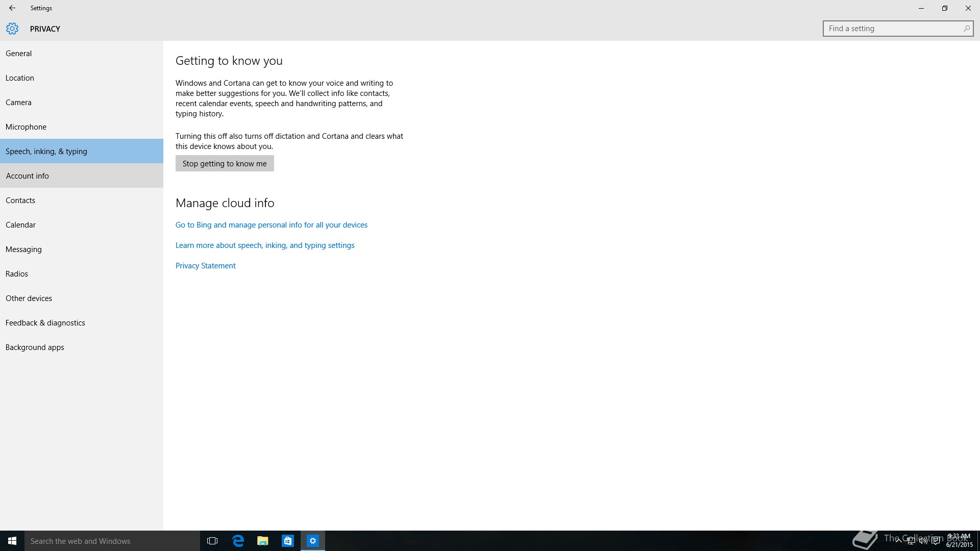Viewport: 980px width, 551px height.
Task: Open the Windows Start menu
Action: pyautogui.click(x=12, y=541)
